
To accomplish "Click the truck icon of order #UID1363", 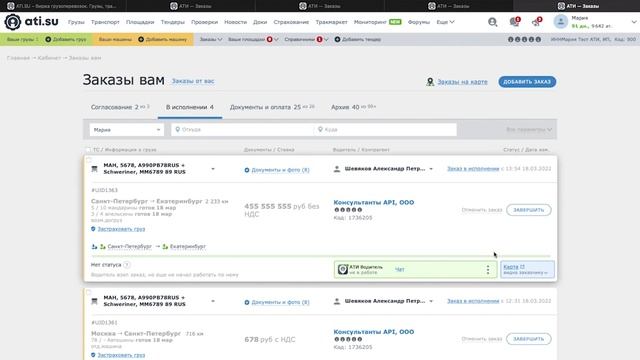I will click(x=94, y=169).
